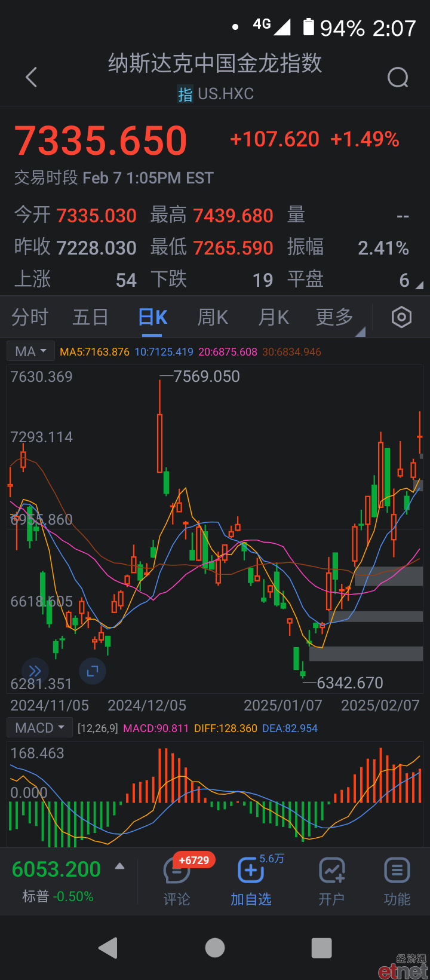Go back using the top-left arrow

click(x=32, y=77)
